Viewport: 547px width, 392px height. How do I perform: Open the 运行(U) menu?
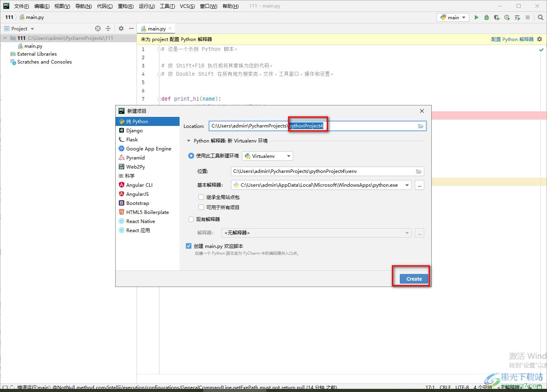point(147,6)
